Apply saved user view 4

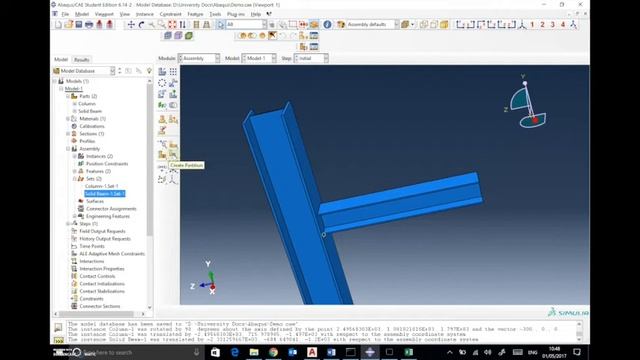coord(563,25)
